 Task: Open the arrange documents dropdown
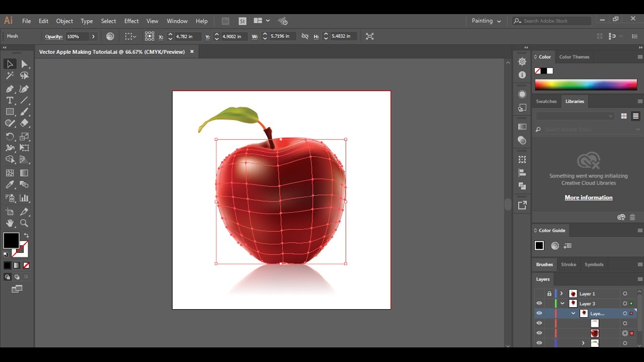tap(262, 21)
